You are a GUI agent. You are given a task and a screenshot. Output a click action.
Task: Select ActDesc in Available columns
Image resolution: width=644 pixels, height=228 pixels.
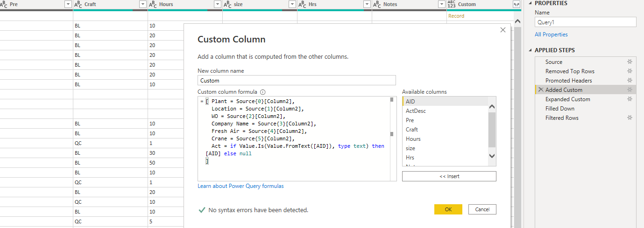445,111
